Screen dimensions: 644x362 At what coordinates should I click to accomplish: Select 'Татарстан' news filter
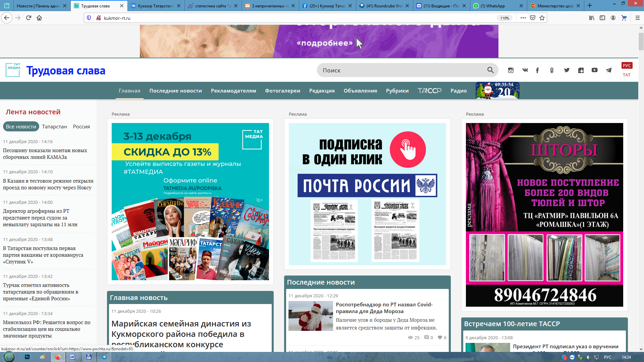pyautogui.click(x=54, y=127)
